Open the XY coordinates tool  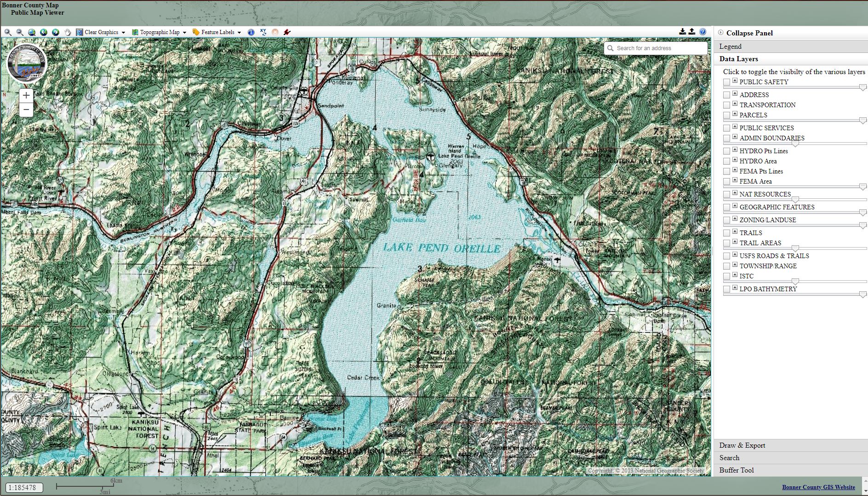point(263,32)
